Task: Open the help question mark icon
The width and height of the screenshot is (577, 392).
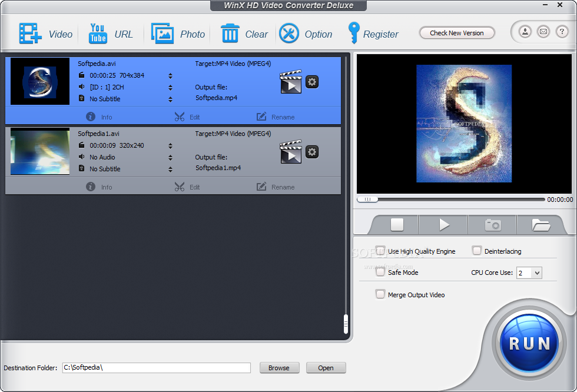Action: coord(562,32)
